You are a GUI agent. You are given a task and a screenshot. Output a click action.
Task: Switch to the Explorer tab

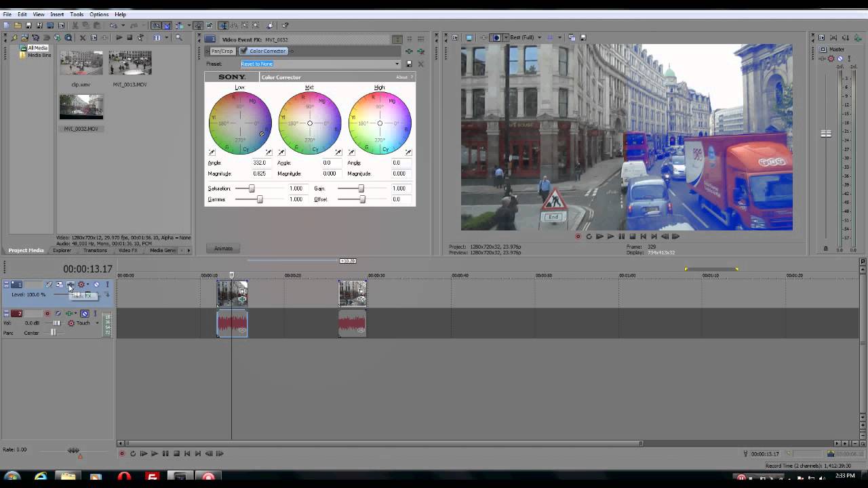[x=62, y=251]
